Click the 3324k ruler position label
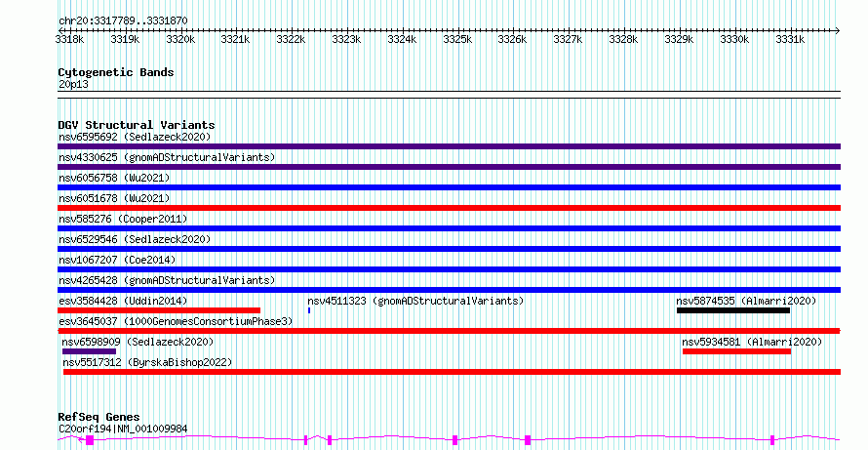 click(402, 39)
